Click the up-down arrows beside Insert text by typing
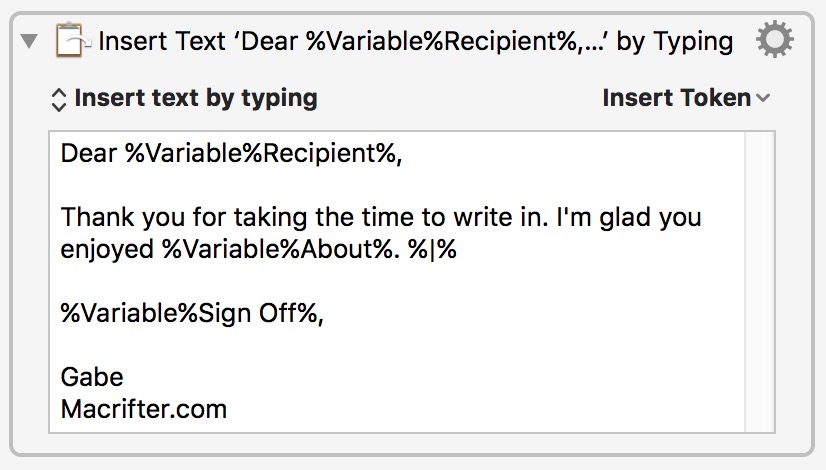Viewport: 826px width, 470px height. tap(58, 99)
